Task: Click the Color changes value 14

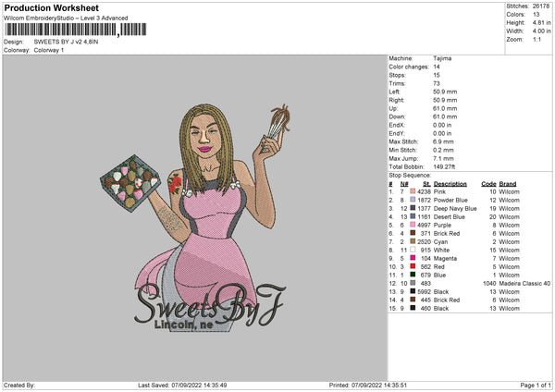Action: [x=437, y=67]
